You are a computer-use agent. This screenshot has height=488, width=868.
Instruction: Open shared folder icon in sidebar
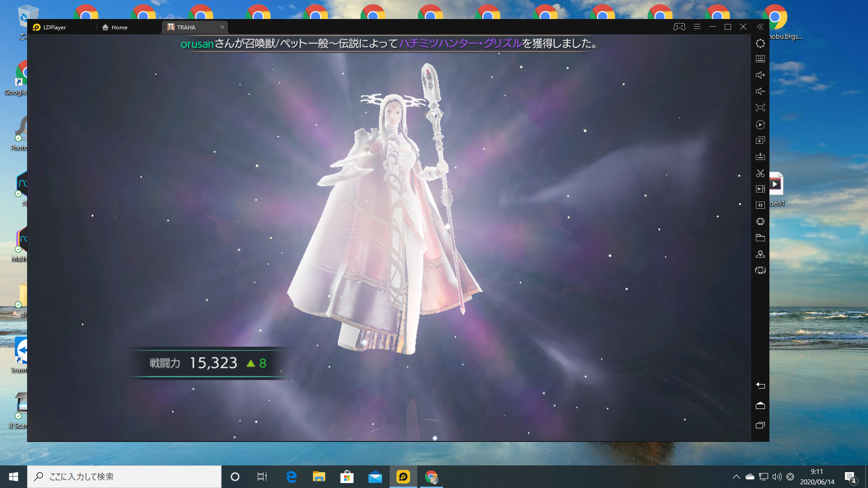coord(760,238)
